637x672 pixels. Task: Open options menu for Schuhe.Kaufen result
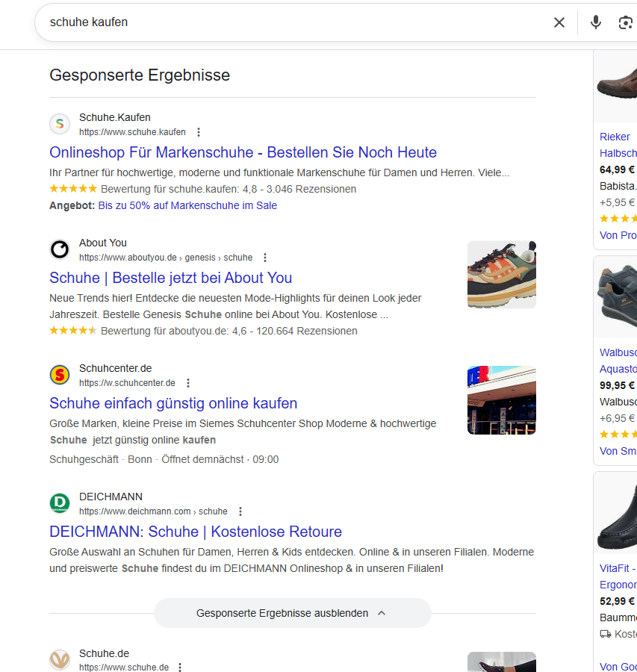(x=198, y=131)
